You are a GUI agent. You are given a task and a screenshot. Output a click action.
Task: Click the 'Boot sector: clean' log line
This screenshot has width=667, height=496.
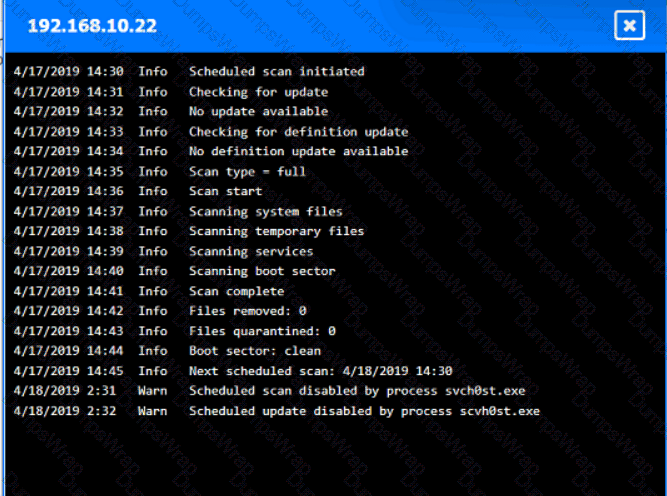point(255,351)
